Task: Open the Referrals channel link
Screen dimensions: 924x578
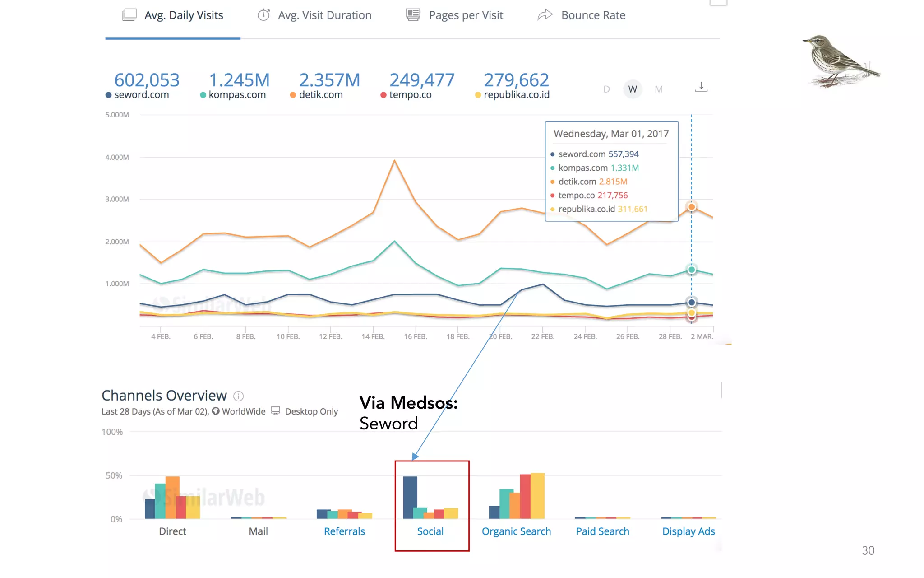Action: tap(344, 531)
